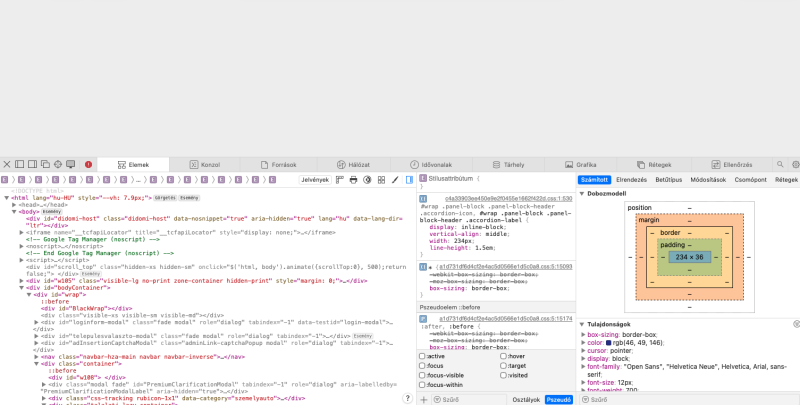The image size is (800, 405).
Task: Open the Idővonalak tab
Action: (431, 165)
